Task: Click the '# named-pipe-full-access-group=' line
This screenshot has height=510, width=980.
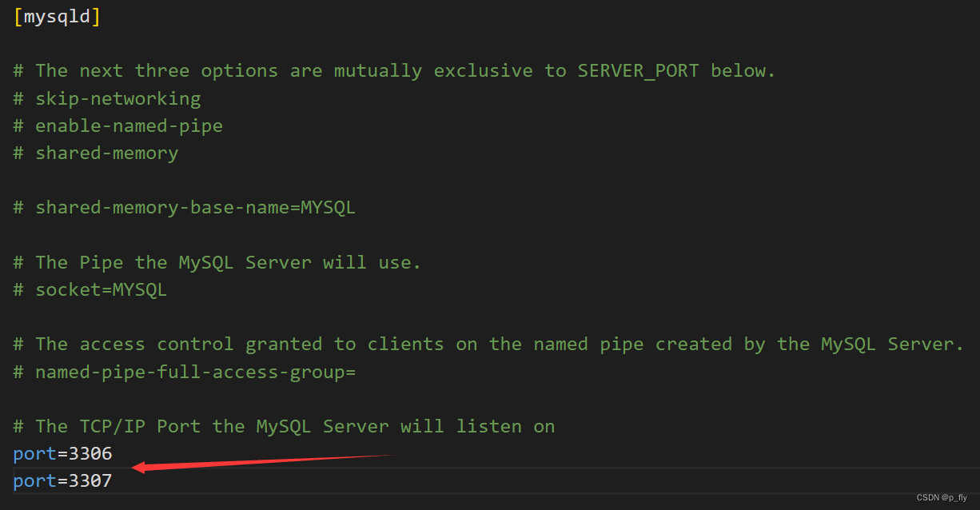Action: pos(184,372)
